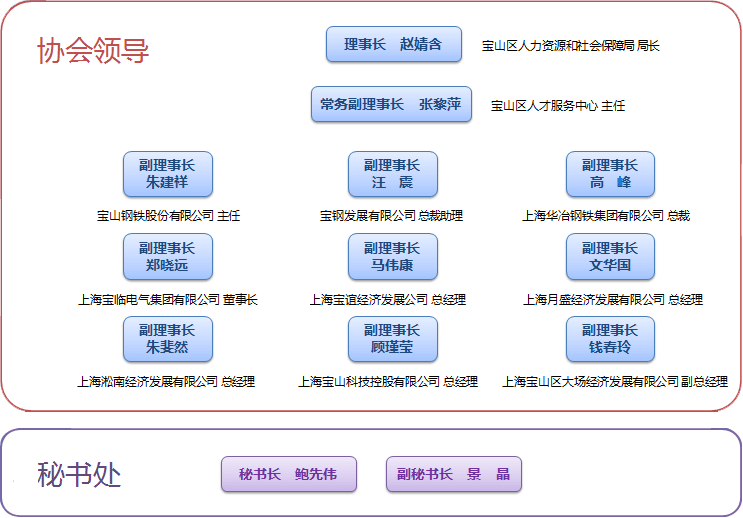Select text 上海宝谊经济发展公司 总经理
743x518 pixels.
click(388, 300)
